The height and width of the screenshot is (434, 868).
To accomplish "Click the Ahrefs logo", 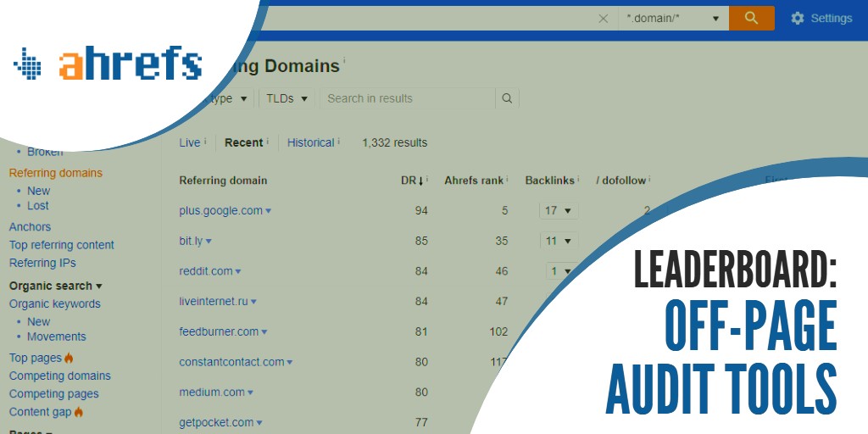I will coord(108,64).
